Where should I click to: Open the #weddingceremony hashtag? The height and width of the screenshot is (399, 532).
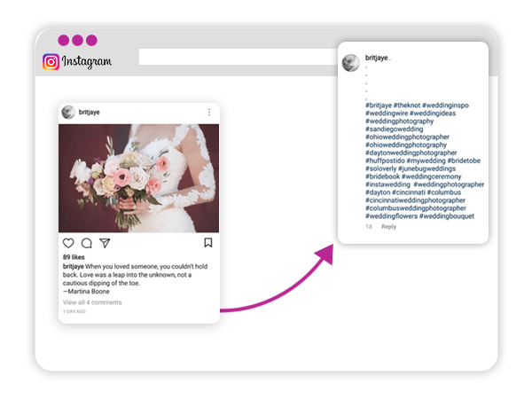click(x=432, y=176)
